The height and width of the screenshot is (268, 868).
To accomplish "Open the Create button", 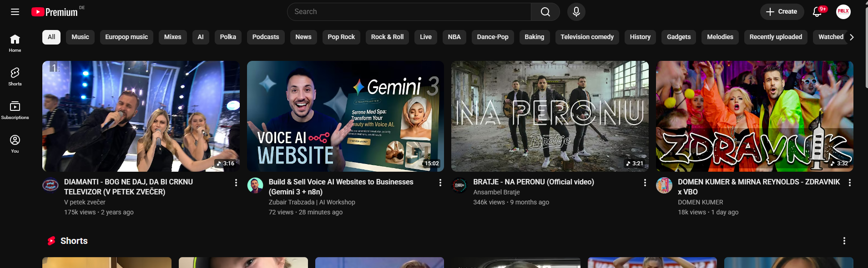I will pos(782,12).
